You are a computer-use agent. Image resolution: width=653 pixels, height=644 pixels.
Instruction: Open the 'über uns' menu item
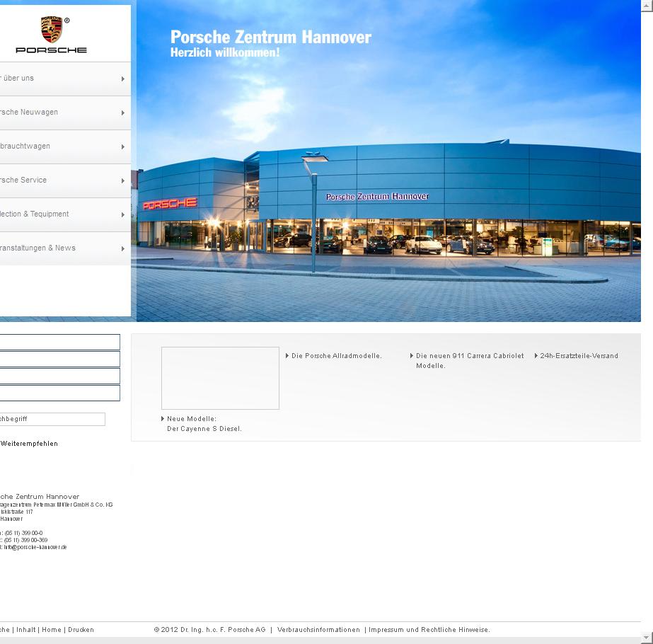tap(65, 79)
